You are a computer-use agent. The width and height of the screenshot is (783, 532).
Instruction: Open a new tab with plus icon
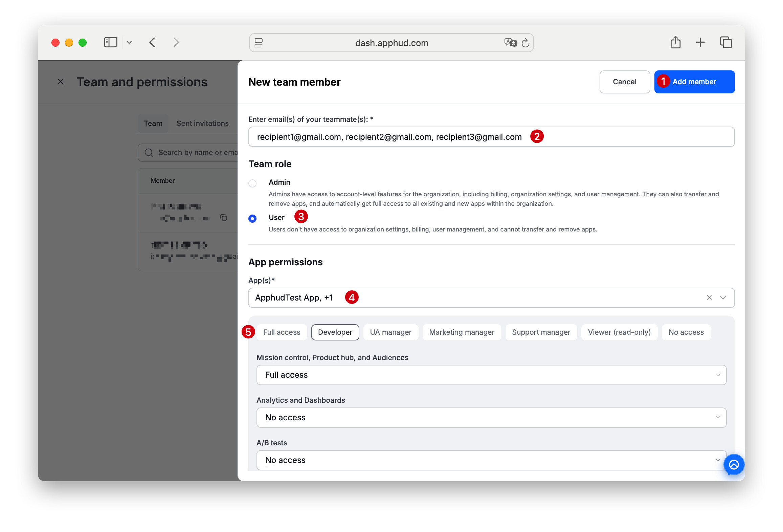(700, 42)
